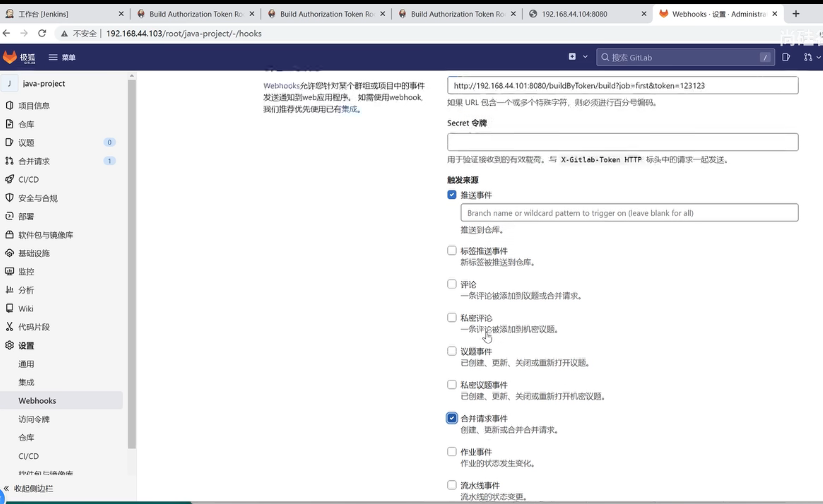Open 安全与合规 shield icon item
The width and height of the screenshot is (823, 504).
[9, 198]
